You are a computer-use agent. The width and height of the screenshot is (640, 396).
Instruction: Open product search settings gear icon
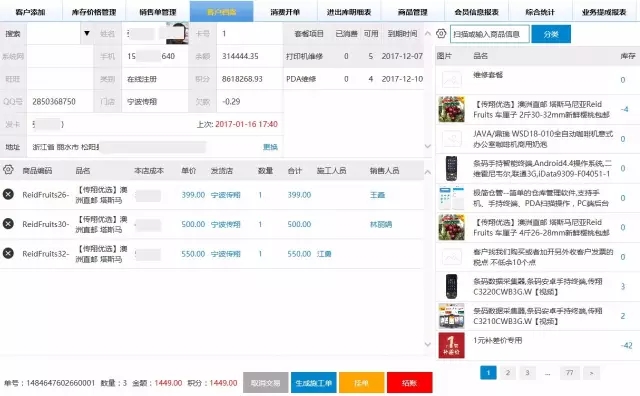point(441,33)
